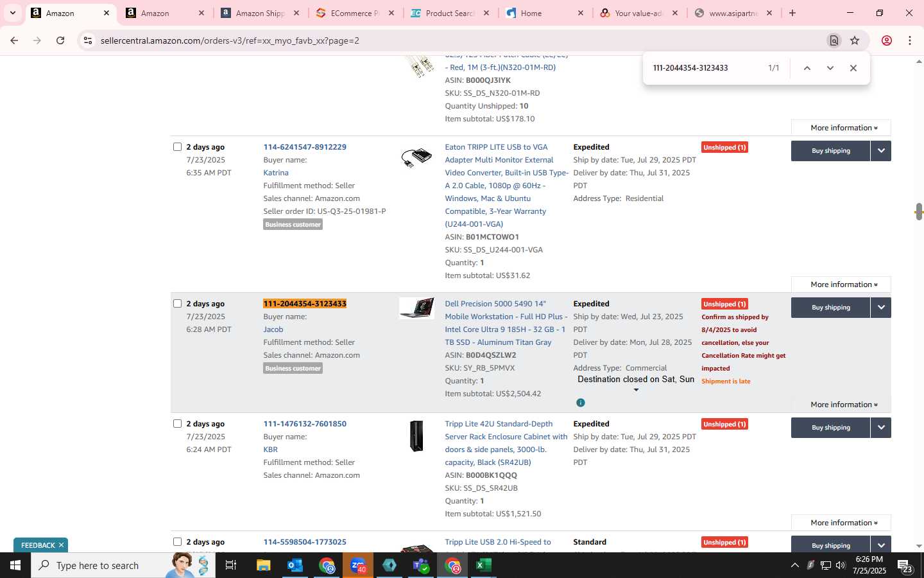Viewport: 924px width, 578px height.
Task: Dismiss the Feedback tag with X
Action: pyautogui.click(x=62, y=545)
